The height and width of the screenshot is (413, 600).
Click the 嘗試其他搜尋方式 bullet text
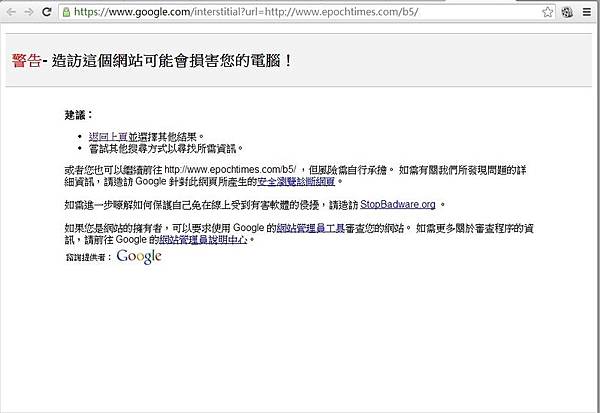165,149
